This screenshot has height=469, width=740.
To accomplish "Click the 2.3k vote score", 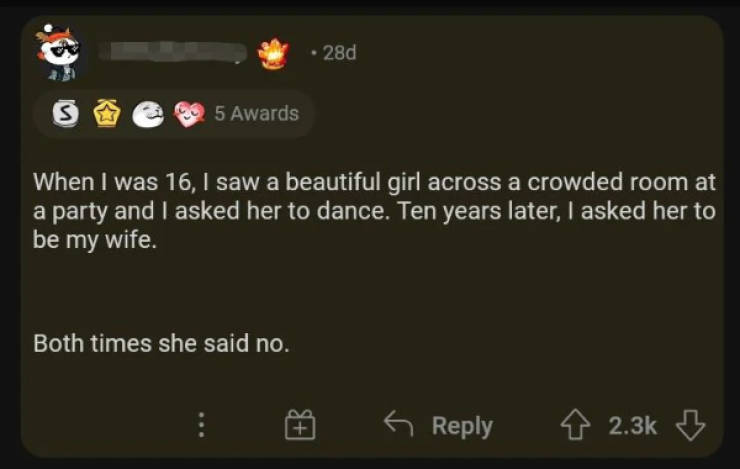I will click(x=632, y=426).
